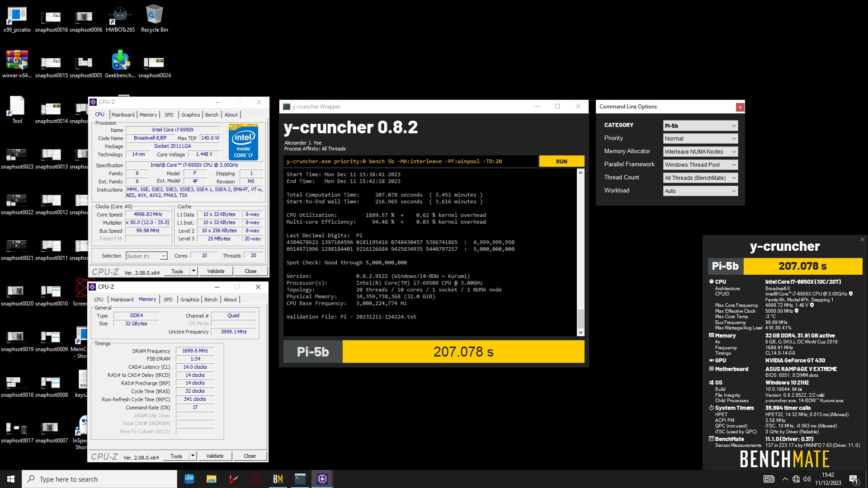Show hidden system tray icons
868x488 pixels.
tap(785, 479)
